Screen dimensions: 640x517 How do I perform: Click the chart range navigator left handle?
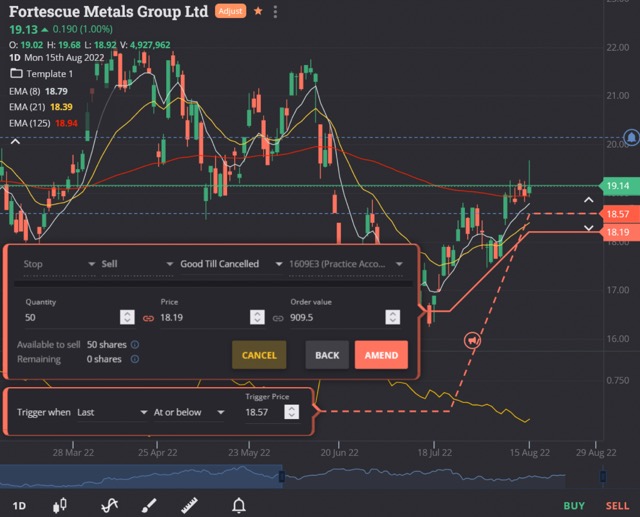click(282, 477)
